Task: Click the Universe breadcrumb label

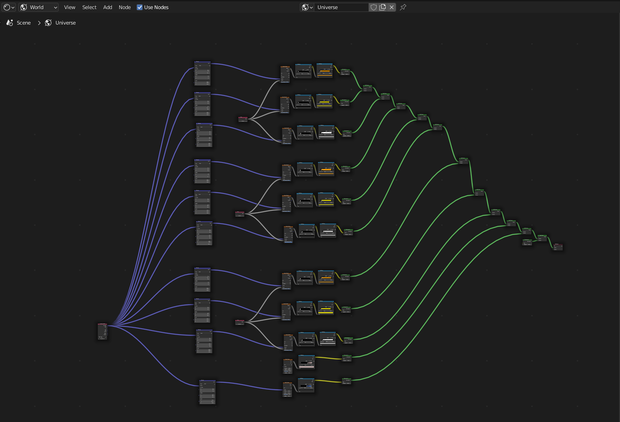Action: pyautogui.click(x=66, y=23)
